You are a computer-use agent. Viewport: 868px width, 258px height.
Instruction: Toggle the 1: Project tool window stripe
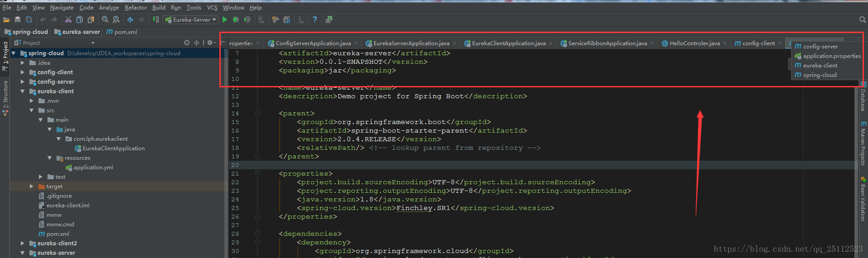pos(5,56)
